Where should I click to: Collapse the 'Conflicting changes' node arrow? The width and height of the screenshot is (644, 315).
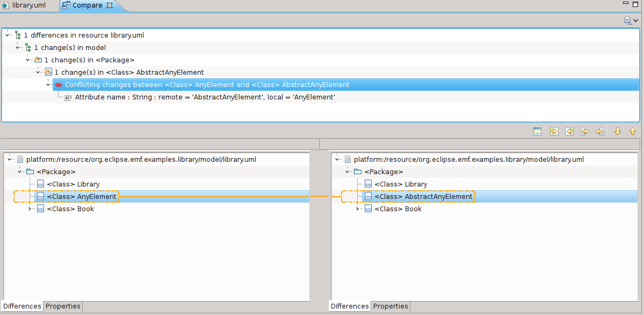[48, 85]
